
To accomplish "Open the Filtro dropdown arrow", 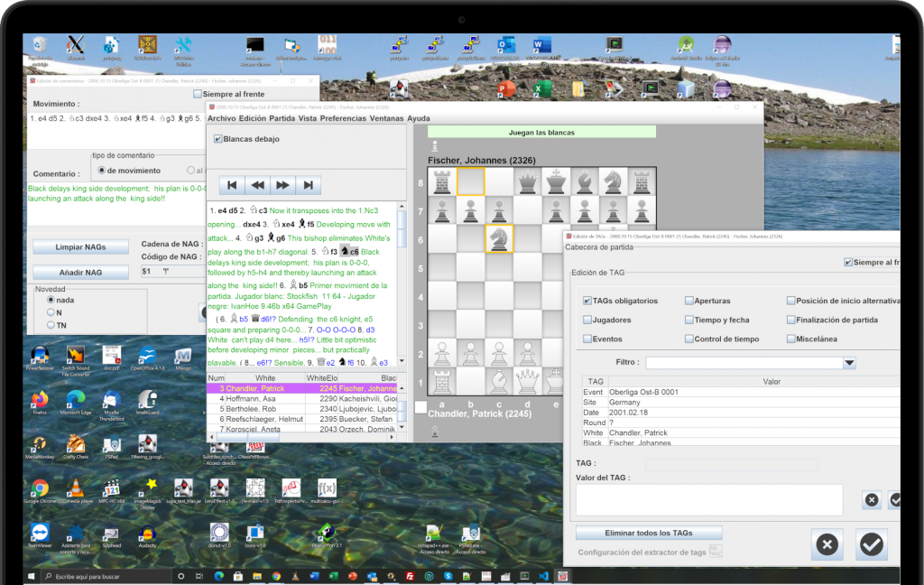I will coord(849,363).
